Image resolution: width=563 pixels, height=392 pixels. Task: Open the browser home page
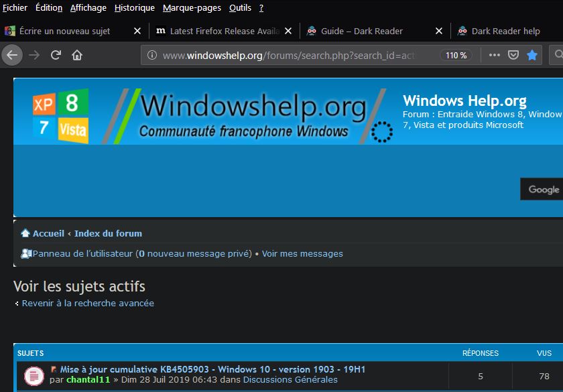pyautogui.click(x=77, y=55)
